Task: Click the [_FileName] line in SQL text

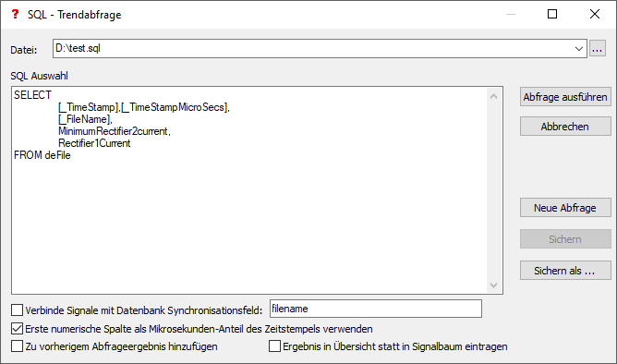Action: 85,119
